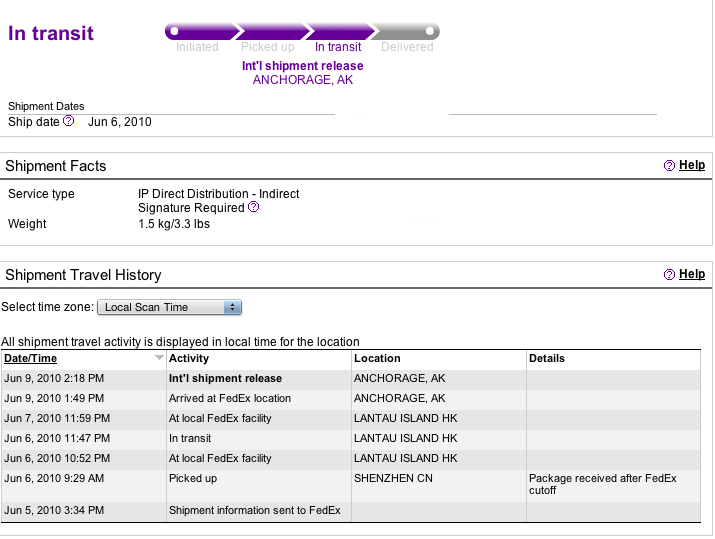Select the Int'l shipment release history row
This screenshot has width=715, height=539.
pos(351,378)
